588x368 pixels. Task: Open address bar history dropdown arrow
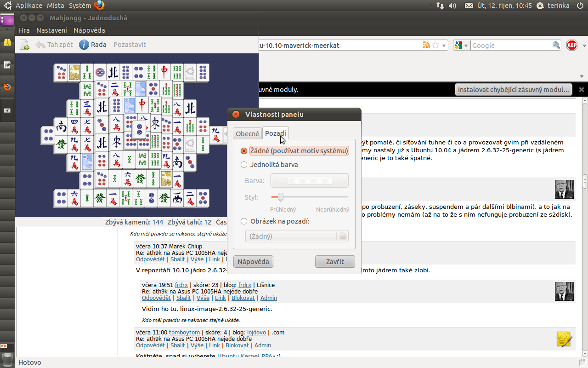[x=445, y=46]
